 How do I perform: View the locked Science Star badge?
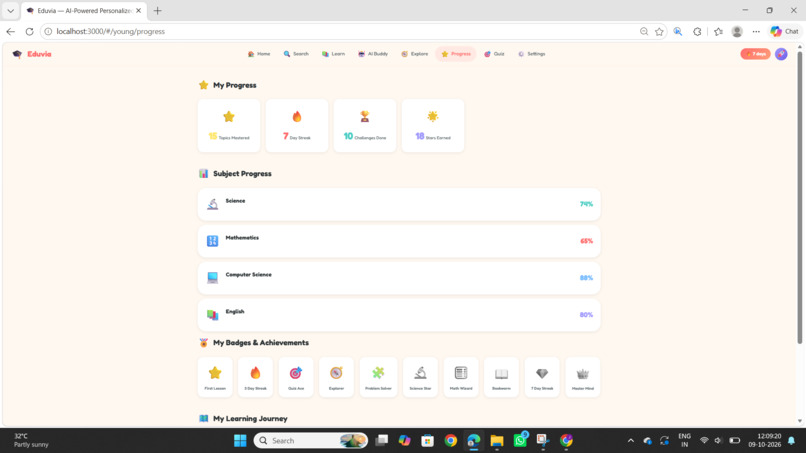point(420,377)
